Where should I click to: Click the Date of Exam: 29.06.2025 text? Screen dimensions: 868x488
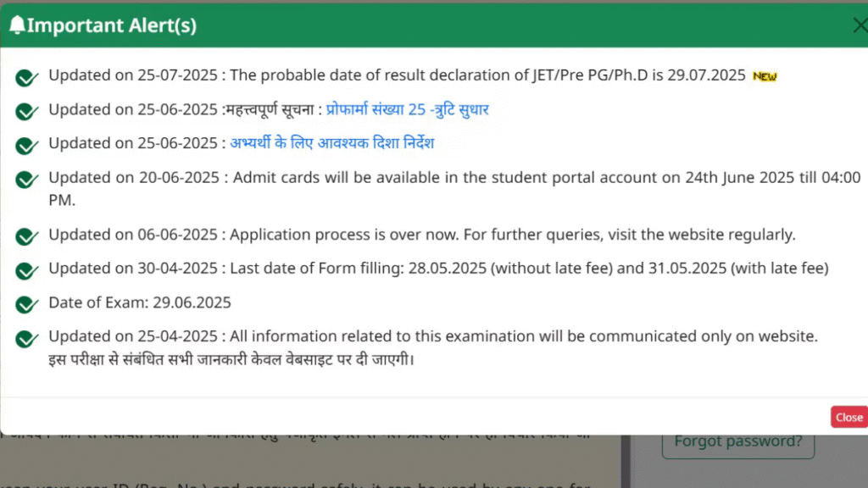tap(140, 302)
